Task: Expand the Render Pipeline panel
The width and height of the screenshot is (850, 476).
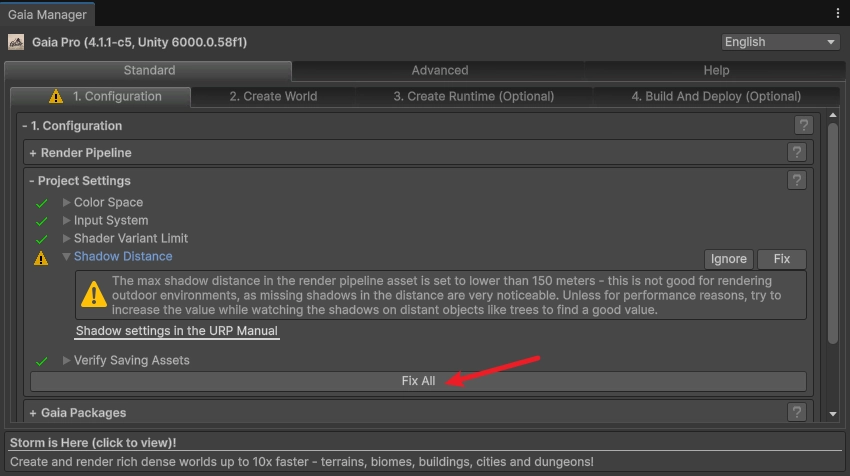Action: point(33,153)
